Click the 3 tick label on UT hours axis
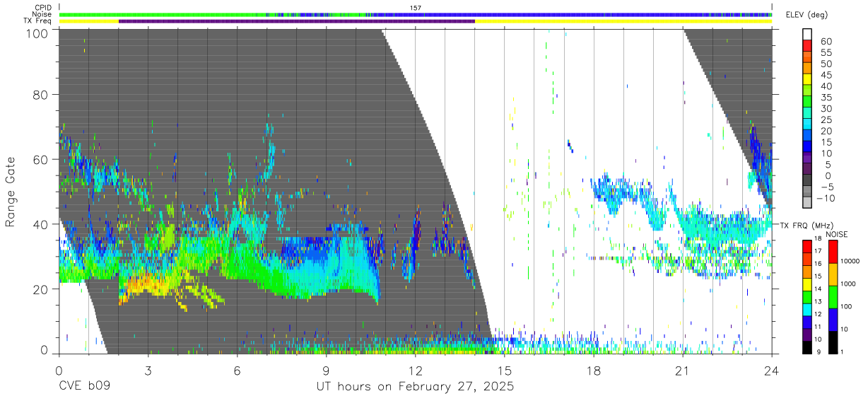 tap(148, 371)
